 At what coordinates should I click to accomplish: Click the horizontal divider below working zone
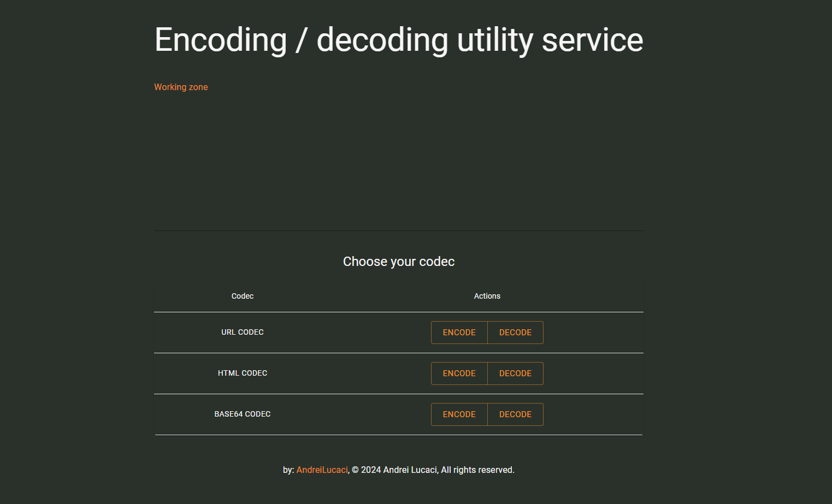click(x=399, y=230)
